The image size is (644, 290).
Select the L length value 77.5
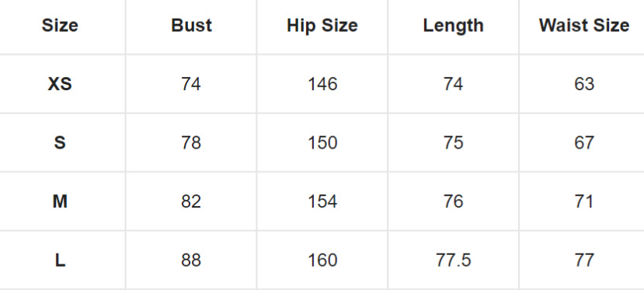coord(454,260)
